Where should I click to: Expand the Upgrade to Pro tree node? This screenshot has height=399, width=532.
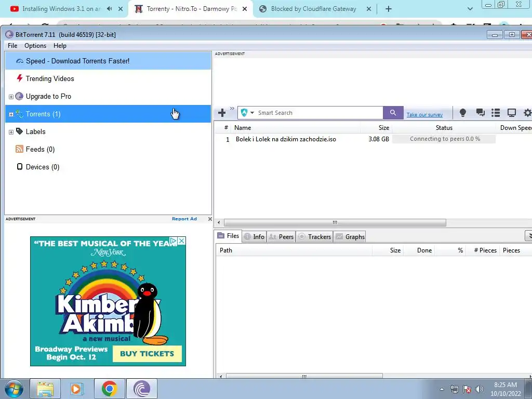coord(11,97)
